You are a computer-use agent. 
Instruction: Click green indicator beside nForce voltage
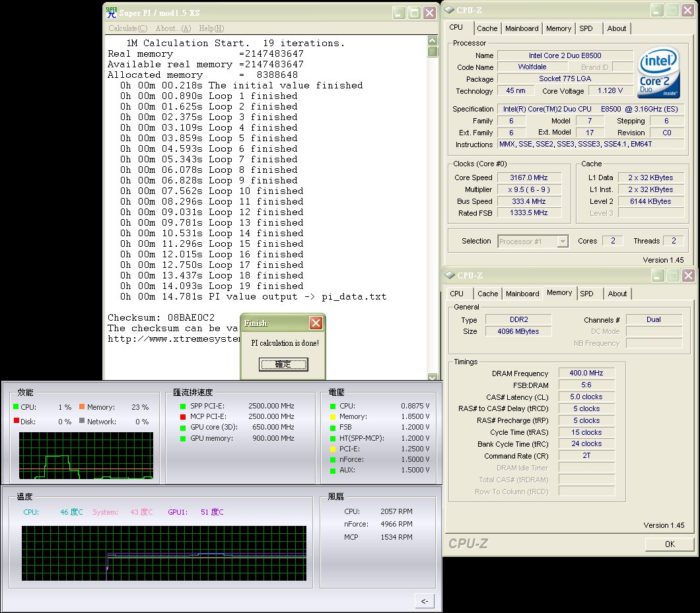[x=333, y=459]
